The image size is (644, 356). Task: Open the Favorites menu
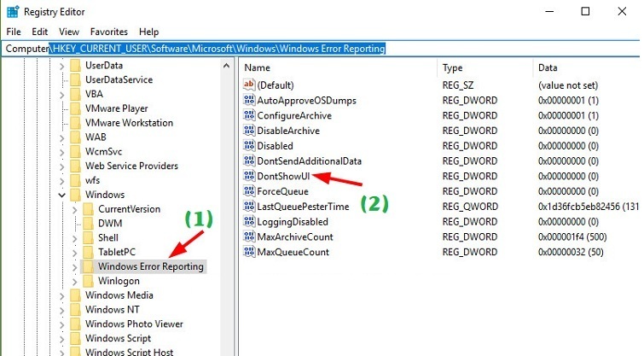109,32
